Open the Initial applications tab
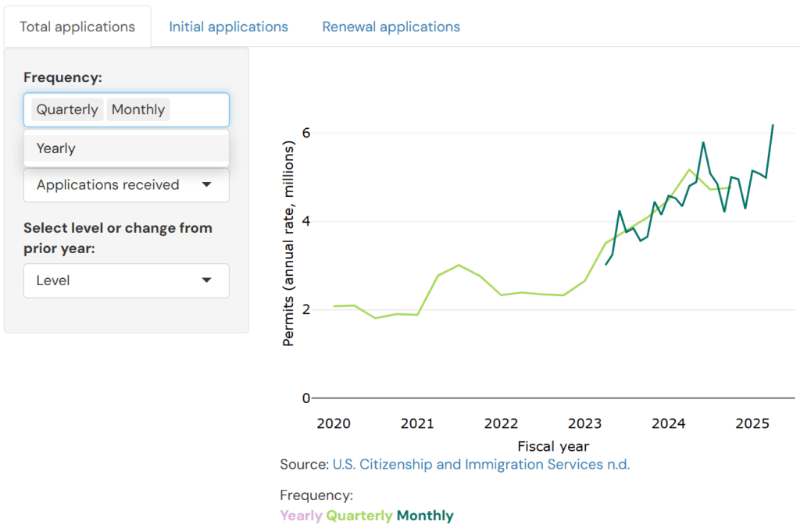 (229, 27)
